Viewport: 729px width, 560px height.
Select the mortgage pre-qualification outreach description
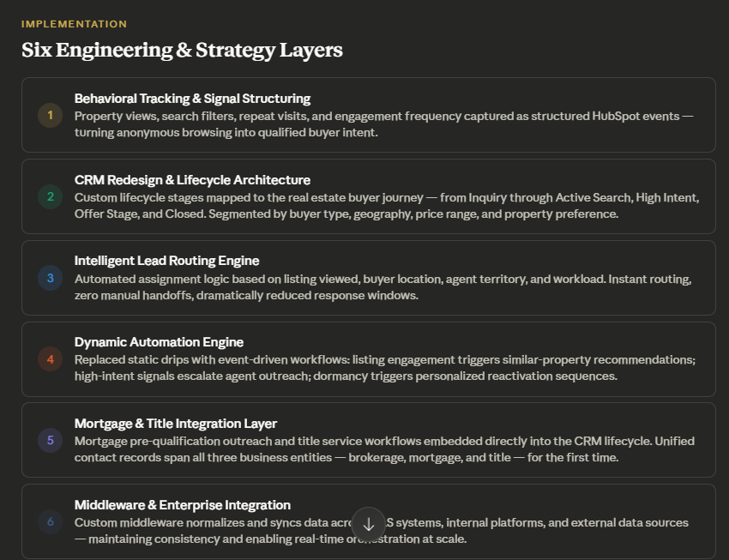(x=384, y=449)
